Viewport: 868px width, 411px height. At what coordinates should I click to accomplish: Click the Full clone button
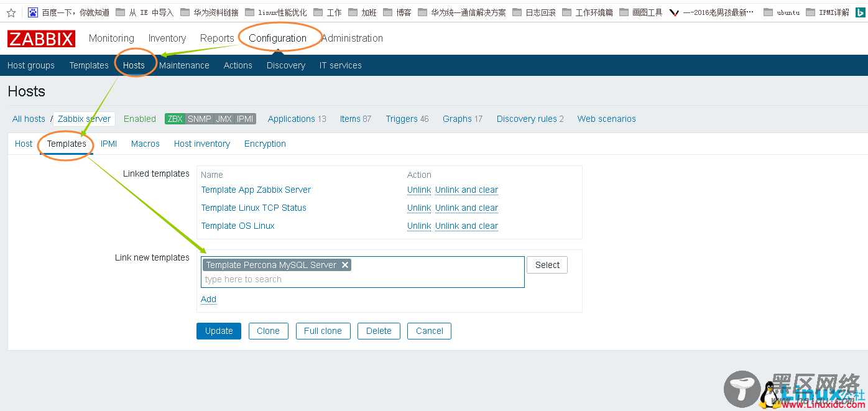(323, 331)
